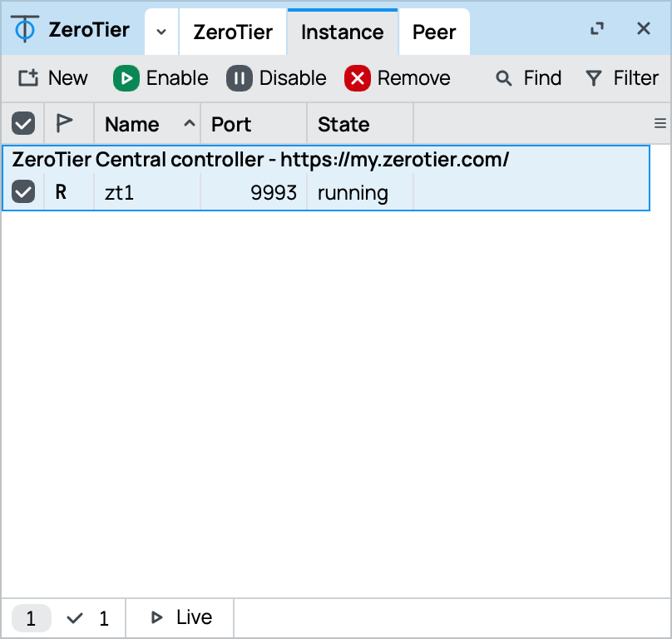This screenshot has height=639, width=672.
Task: Select the zt1 instance name
Action: point(119,192)
